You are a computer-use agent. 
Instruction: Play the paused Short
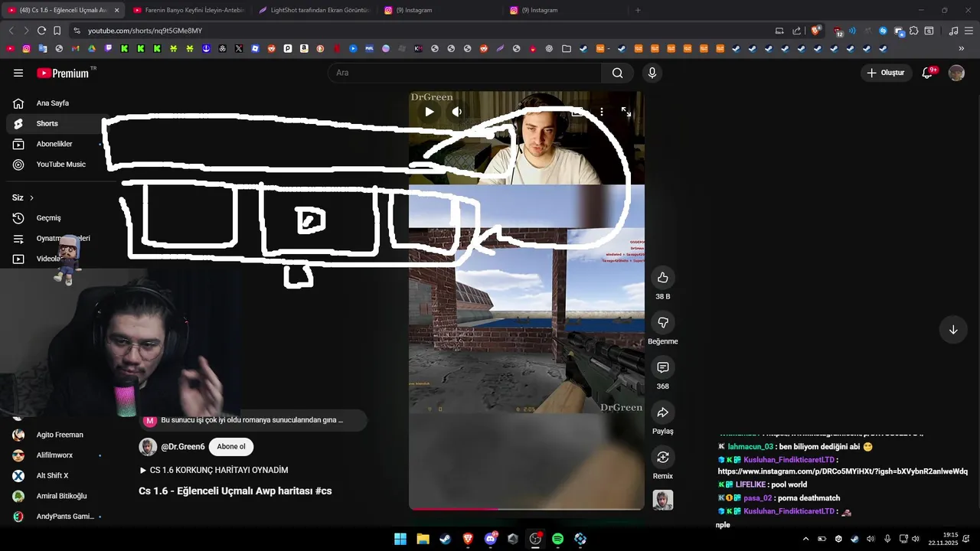(x=430, y=112)
